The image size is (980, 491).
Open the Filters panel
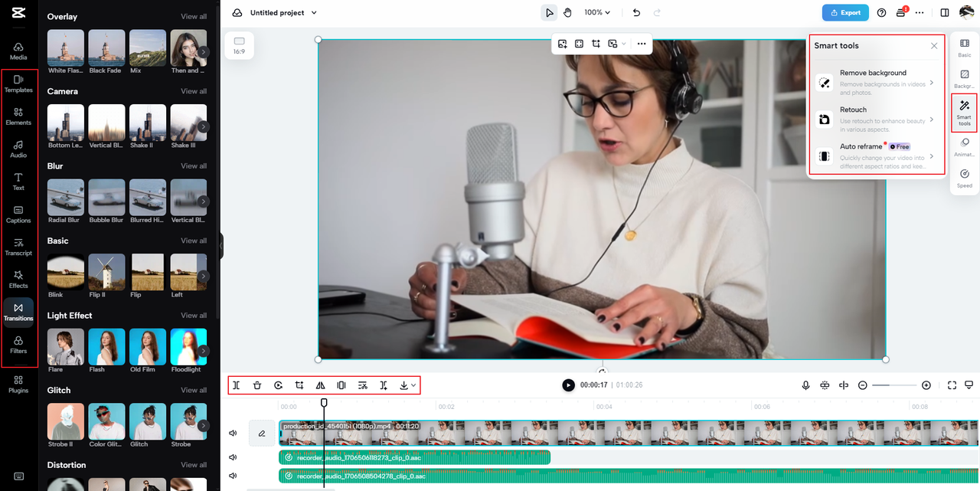point(18,345)
